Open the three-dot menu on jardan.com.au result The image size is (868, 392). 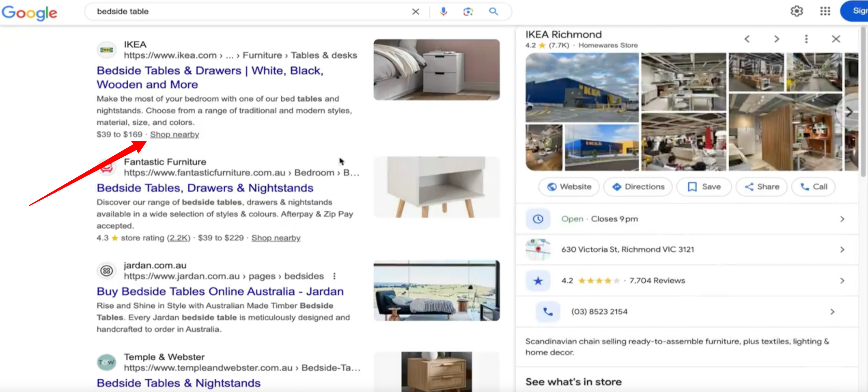pyautogui.click(x=334, y=276)
